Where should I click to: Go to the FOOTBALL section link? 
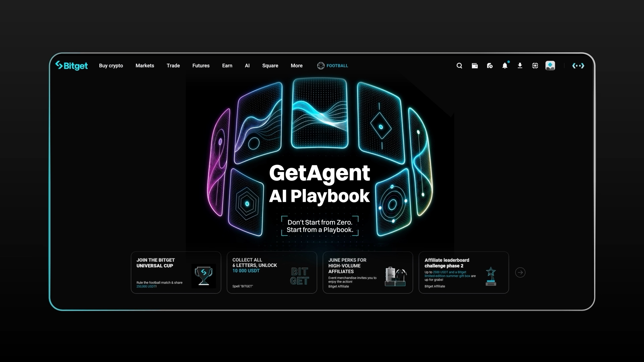[337, 66]
